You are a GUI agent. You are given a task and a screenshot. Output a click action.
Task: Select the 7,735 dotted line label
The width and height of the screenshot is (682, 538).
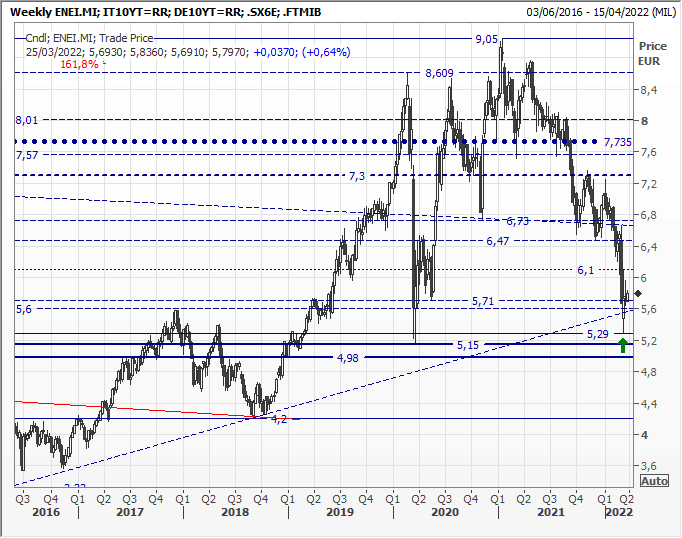619,143
